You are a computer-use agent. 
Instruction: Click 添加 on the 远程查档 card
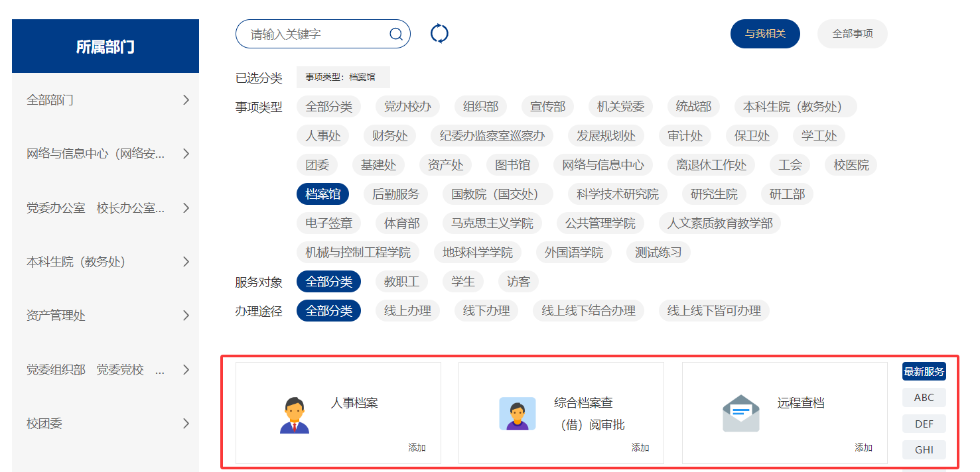point(863,448)
